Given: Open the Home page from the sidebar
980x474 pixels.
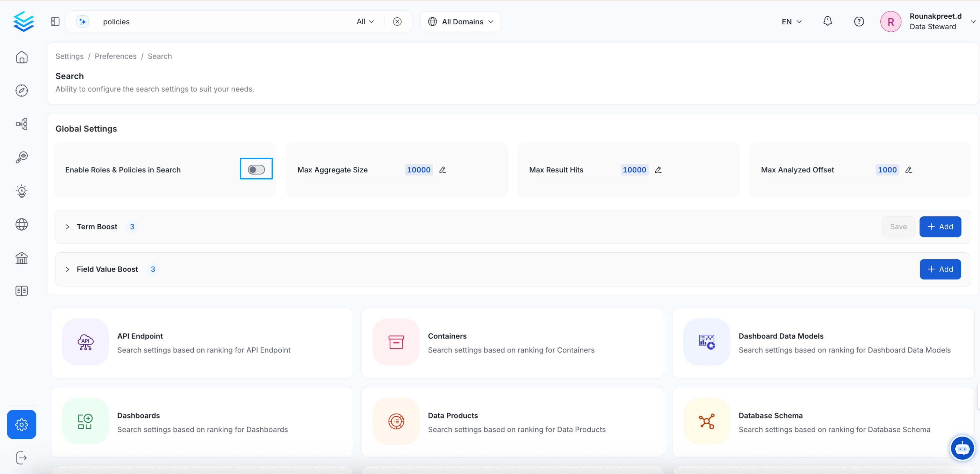Looking at the screenshot, I should click(x=22, y=57).
